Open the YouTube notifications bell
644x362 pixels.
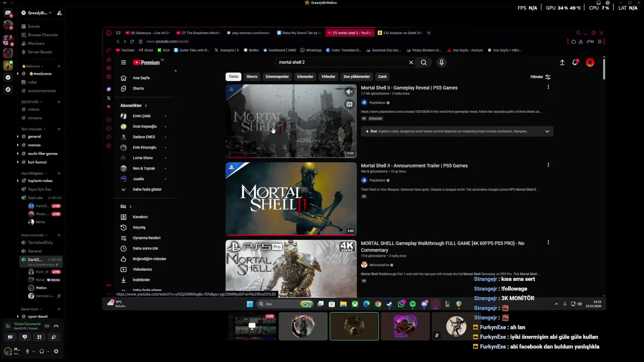point(575,62)
